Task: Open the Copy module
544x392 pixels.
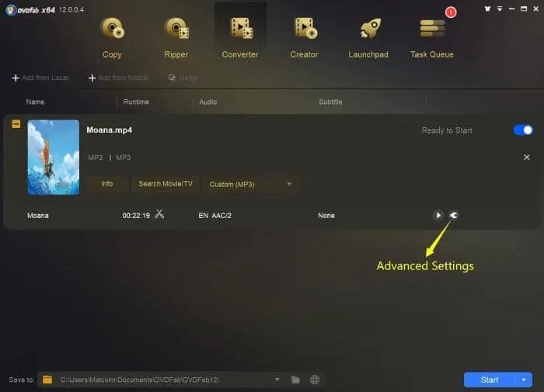Action: [112, 37]
